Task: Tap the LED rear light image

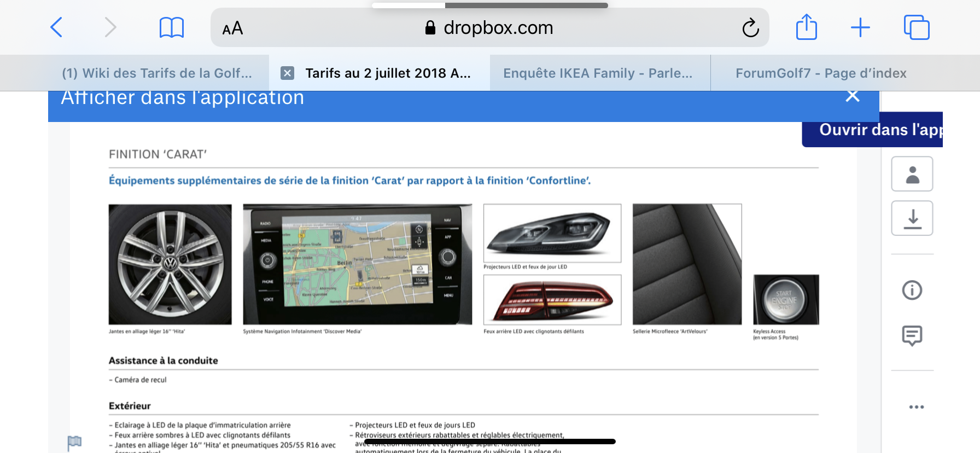Action: (x=552, y=299)
